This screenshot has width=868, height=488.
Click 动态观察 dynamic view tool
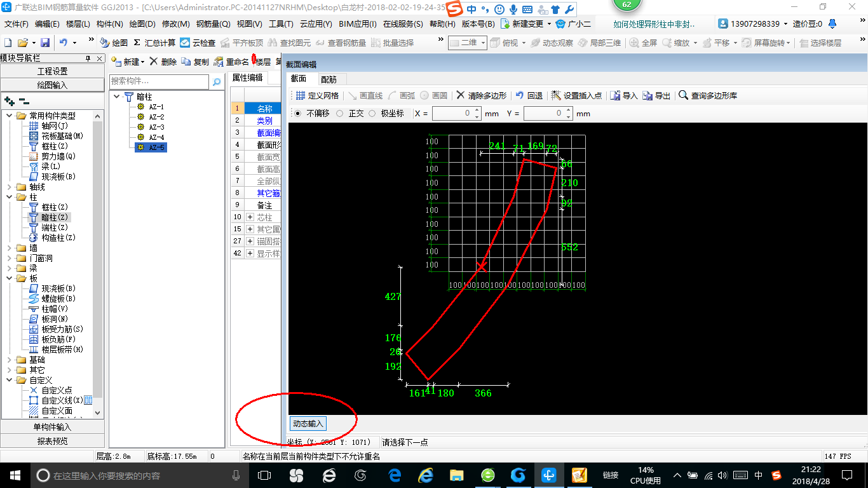552,43
